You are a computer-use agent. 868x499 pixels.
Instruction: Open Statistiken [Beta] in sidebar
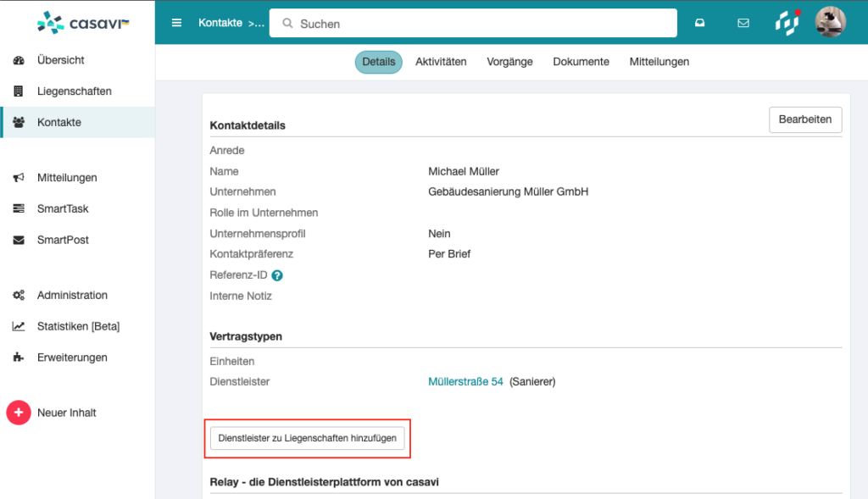78,326
